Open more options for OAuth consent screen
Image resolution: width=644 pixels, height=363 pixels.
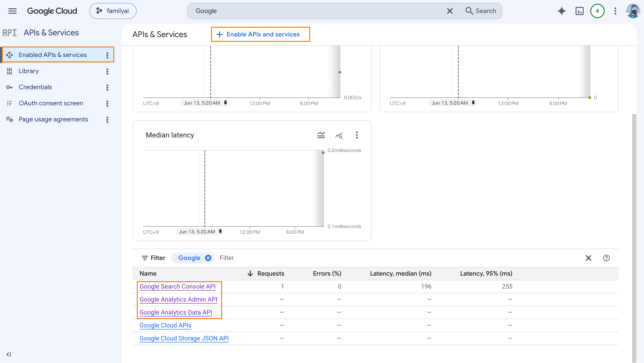point(107,103)
